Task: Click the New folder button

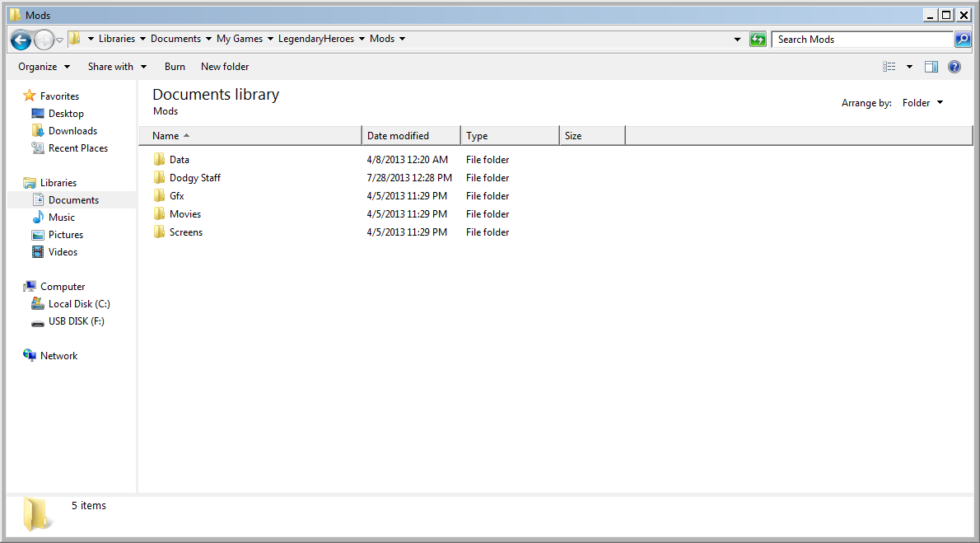Action: (x=225, y=67)
